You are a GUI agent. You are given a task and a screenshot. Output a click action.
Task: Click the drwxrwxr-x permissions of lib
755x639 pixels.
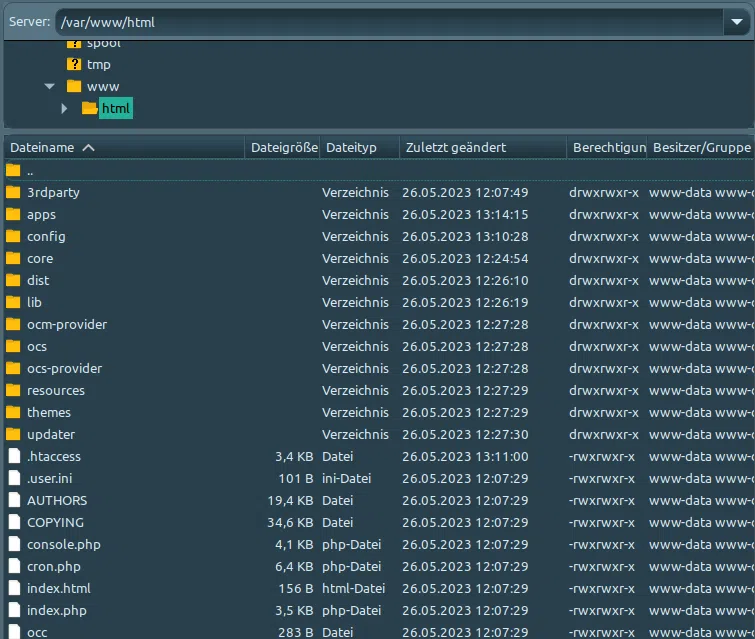tap(604, 302)
